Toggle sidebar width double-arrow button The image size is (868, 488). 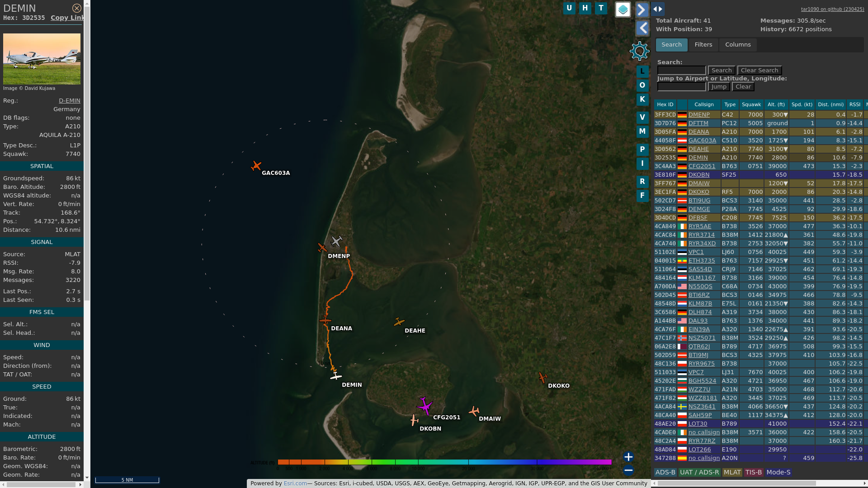(658, 9)
